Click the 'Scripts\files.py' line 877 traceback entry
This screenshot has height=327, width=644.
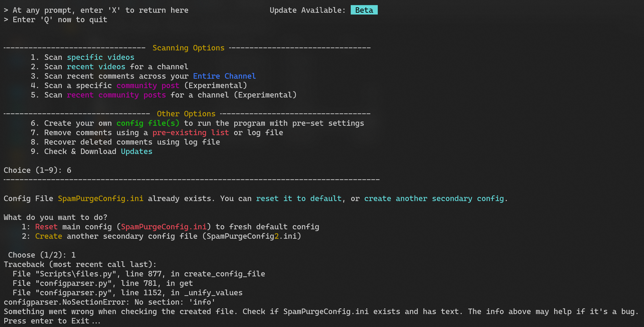point(139,274)
